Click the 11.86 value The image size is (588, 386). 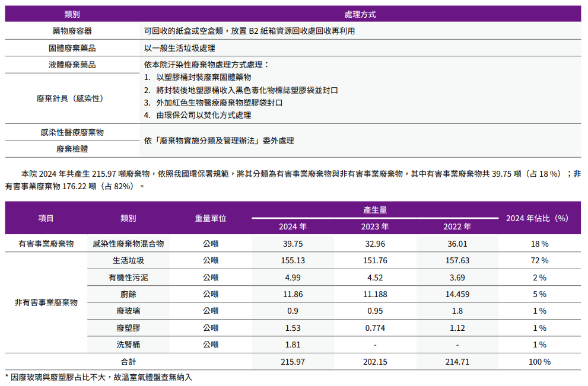[293, 294]
